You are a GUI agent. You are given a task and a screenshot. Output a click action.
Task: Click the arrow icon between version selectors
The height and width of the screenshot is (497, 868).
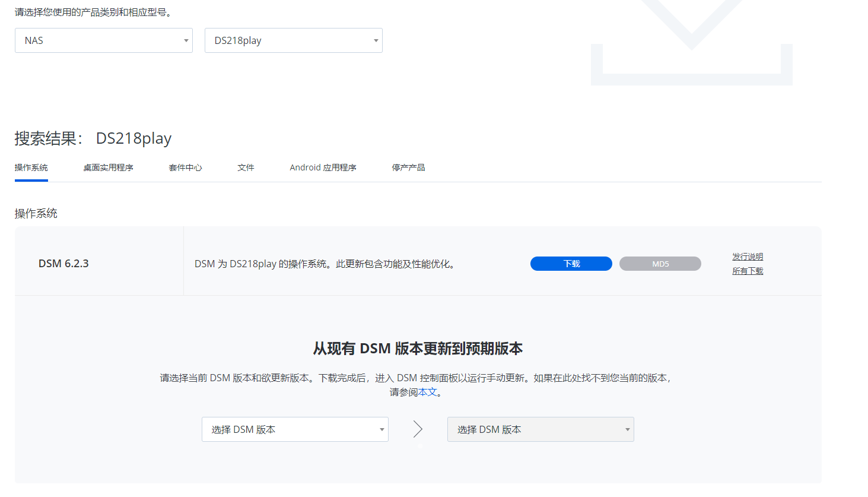tap(418, 429)
